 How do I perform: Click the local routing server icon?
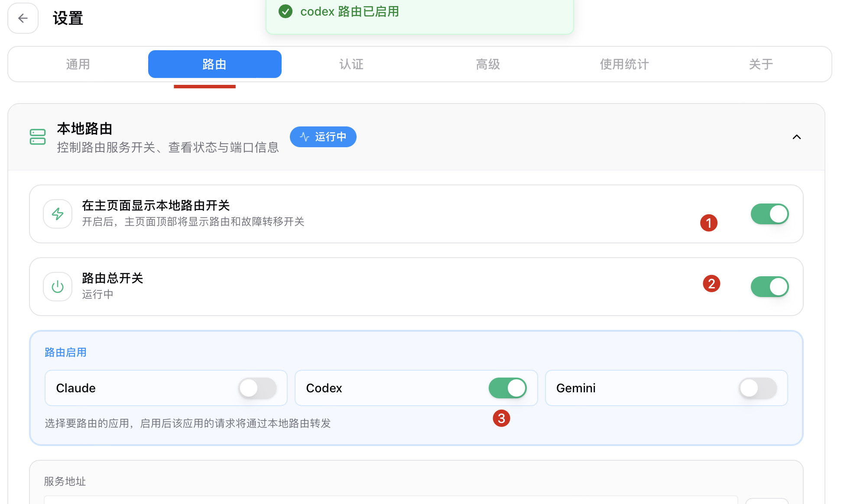pos(38,137)
